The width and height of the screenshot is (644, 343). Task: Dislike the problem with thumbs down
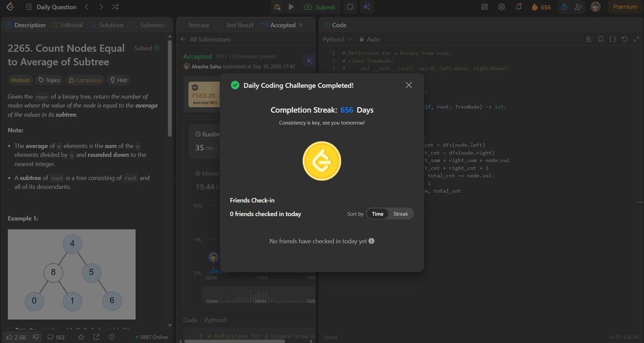click(36, 337)
